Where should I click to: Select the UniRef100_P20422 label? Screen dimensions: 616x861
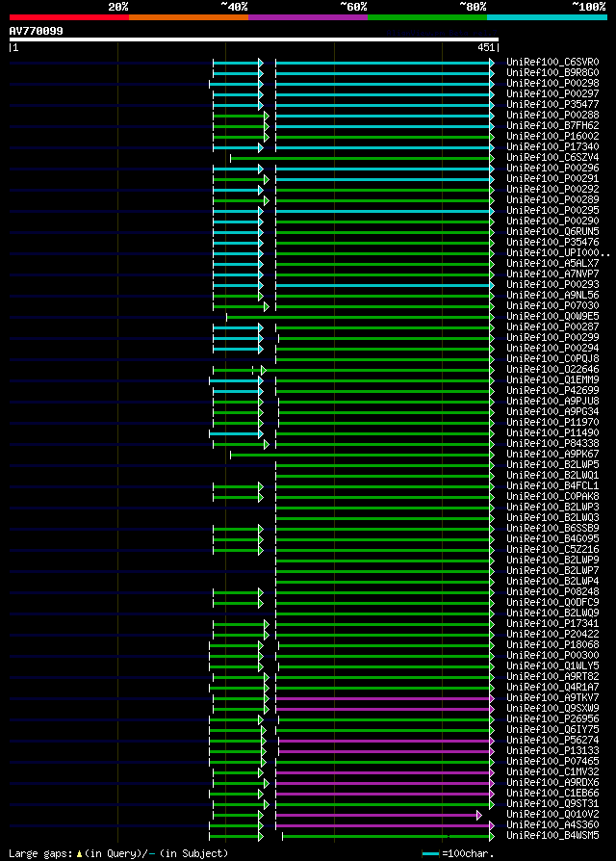pyautogui.click(x=552, y=635)
